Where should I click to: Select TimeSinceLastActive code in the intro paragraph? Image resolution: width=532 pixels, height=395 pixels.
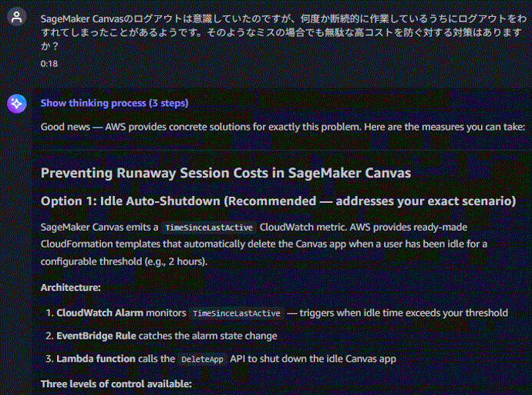pos(209,228)
